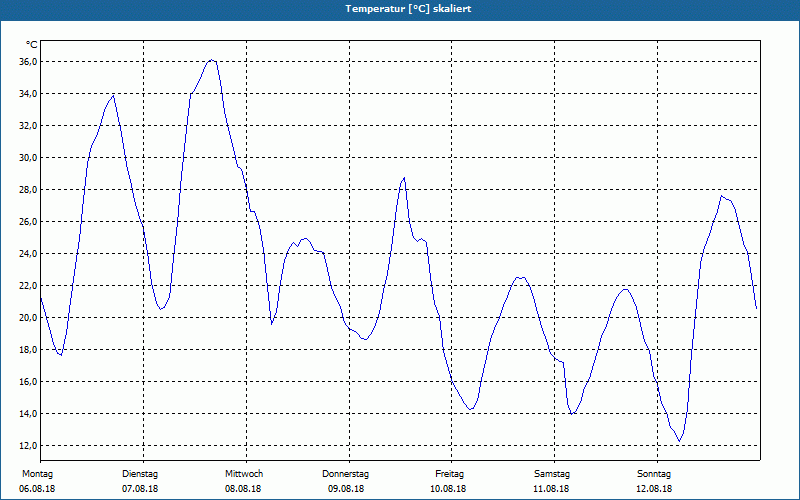The image size is (800, 500).
Task: Click Monday's curve peak near 34 degrees
Action: tap(113, 95)
